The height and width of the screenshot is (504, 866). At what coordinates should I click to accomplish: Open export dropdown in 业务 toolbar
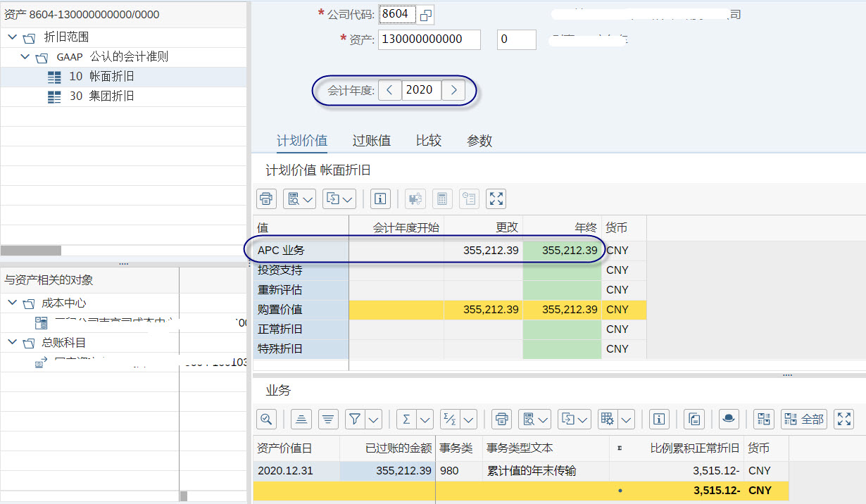(x=574, y=420)
